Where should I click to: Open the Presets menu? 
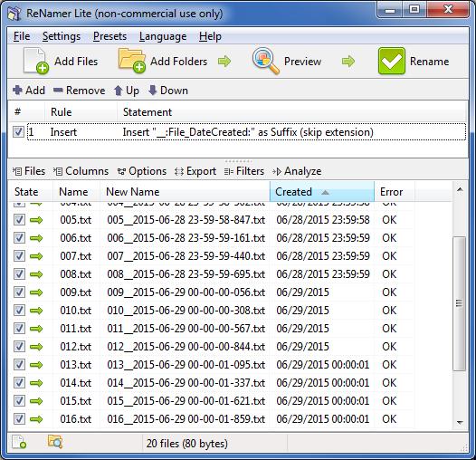click(109, 36)
